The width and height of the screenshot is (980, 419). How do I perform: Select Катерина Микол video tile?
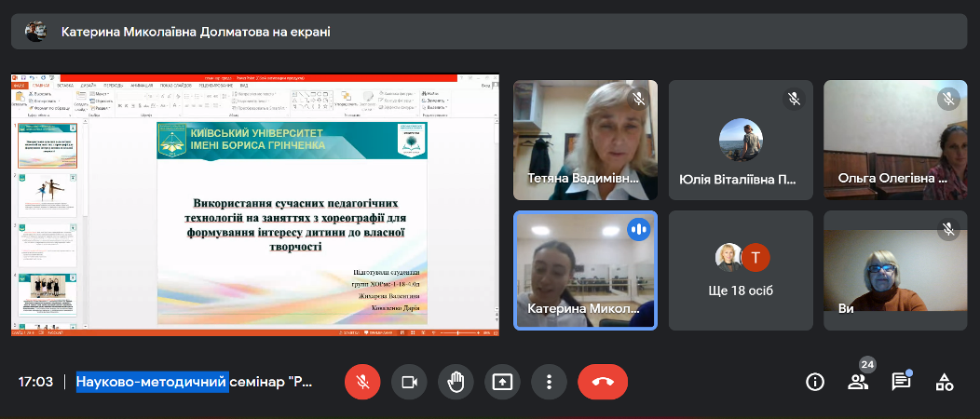click(x=585, y=270)
